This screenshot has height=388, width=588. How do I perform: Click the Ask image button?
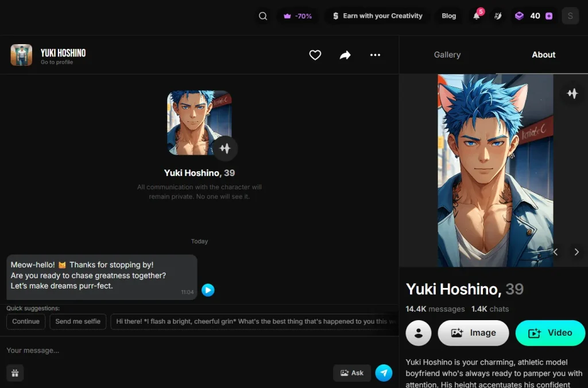pyautogui.click(x=352, y=373)
